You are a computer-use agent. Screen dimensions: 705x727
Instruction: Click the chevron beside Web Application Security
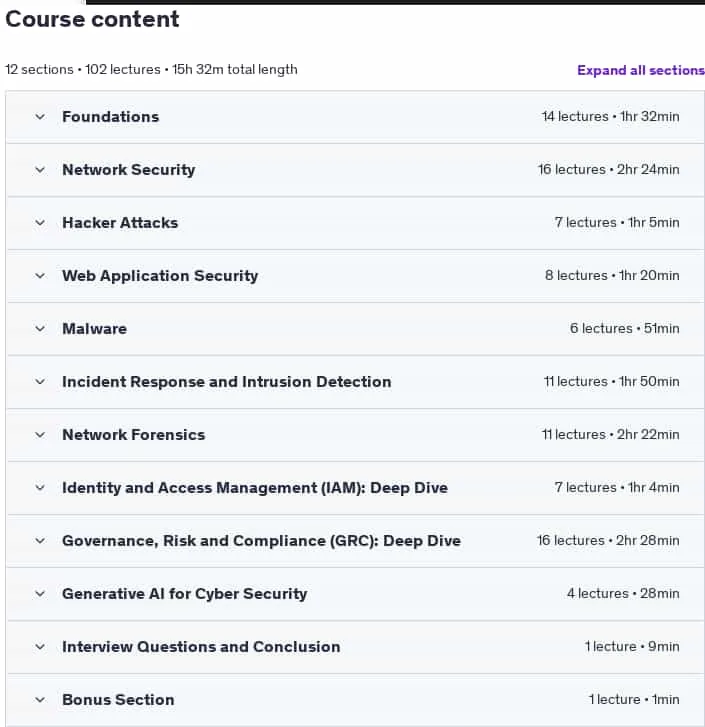[40, 276]
